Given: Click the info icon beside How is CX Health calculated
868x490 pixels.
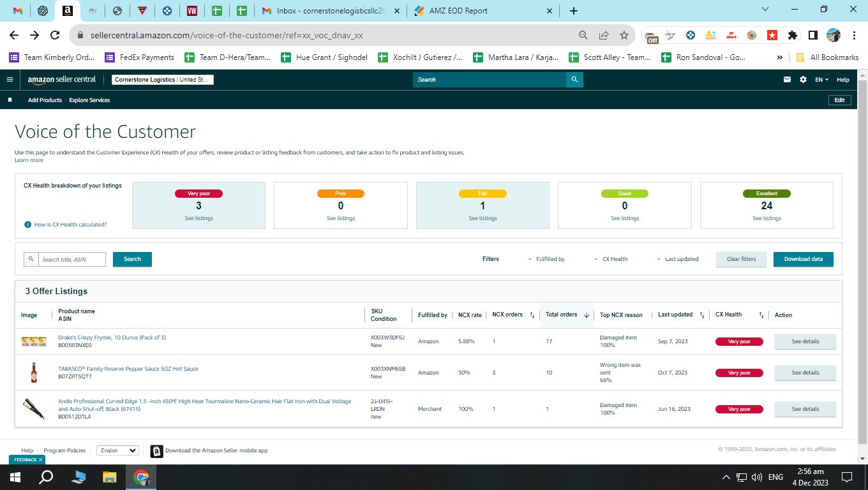Looking at the screenshot, I should (27, 225).
